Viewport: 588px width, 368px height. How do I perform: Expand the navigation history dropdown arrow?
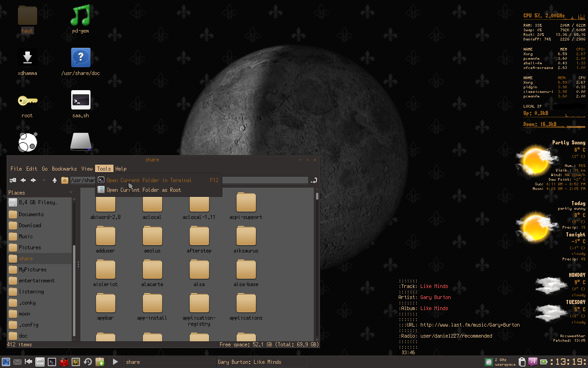[x=44, y=180]
